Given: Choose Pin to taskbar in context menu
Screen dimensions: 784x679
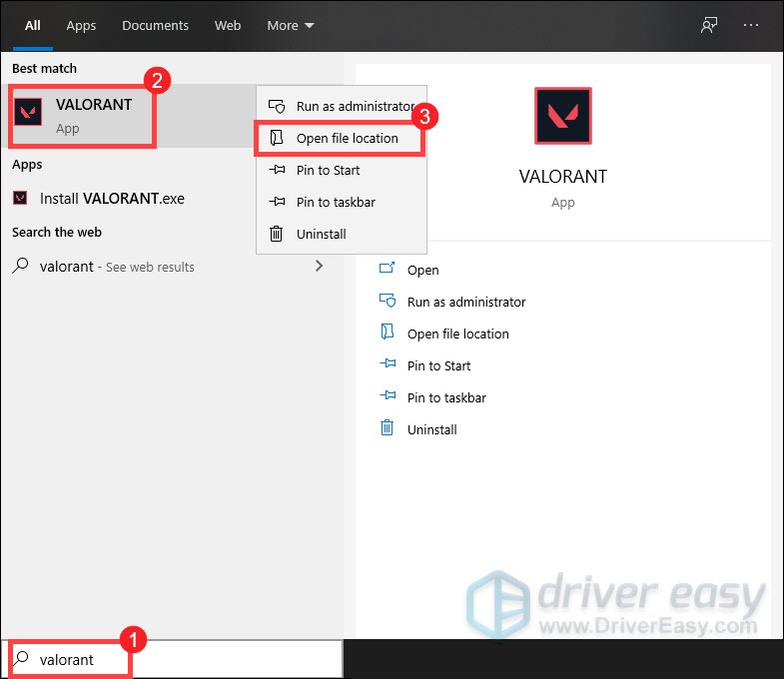Looking at the screenshot, I should 336,202.
